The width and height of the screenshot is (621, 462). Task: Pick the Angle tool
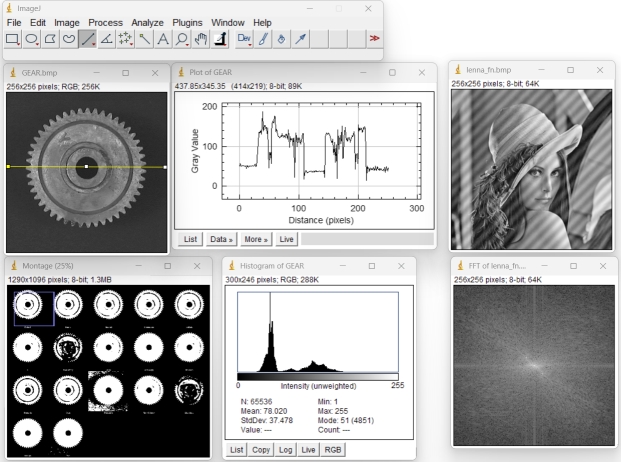(x=106, y=40)
